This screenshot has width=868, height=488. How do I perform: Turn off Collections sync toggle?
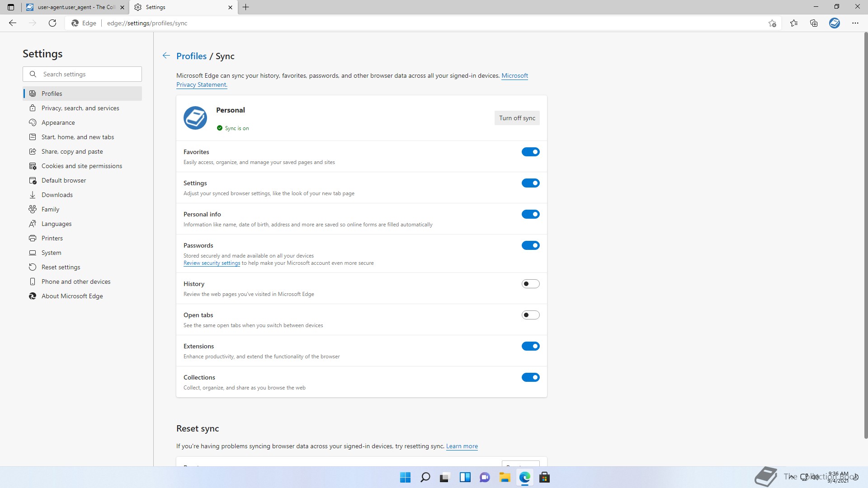click(x=530, y=377)
